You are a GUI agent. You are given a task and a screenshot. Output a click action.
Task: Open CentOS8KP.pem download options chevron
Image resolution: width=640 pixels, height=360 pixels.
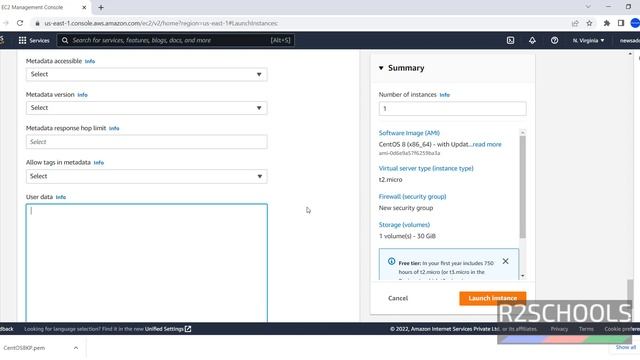(76, 348)
